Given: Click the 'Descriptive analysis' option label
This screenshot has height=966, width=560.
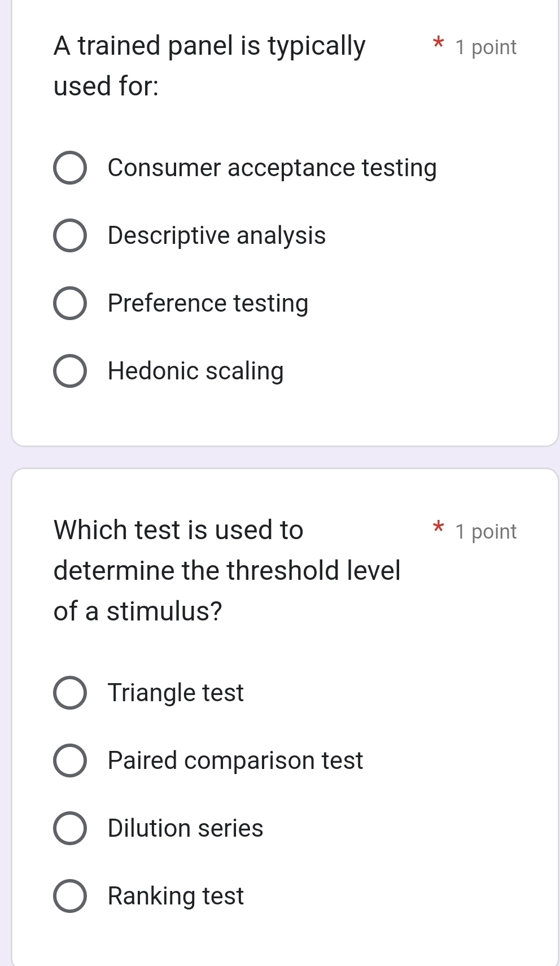Looking at the screenshot, I should [217, 235].
